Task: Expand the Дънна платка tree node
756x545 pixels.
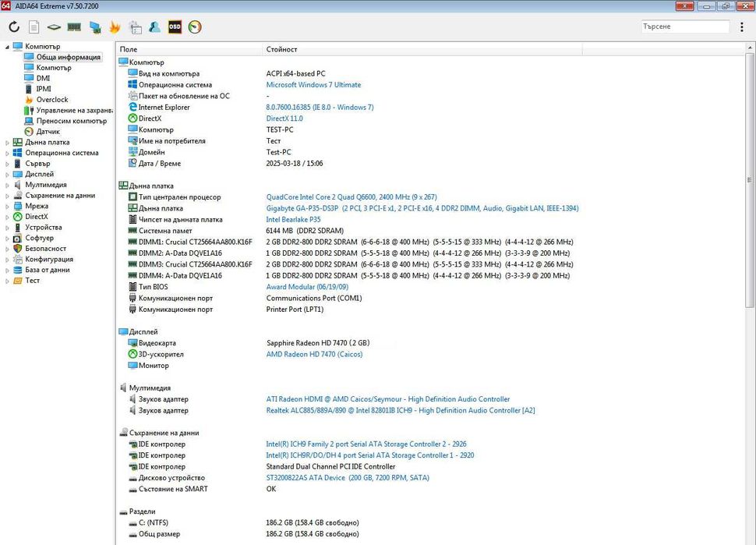Action: [7, 143]
